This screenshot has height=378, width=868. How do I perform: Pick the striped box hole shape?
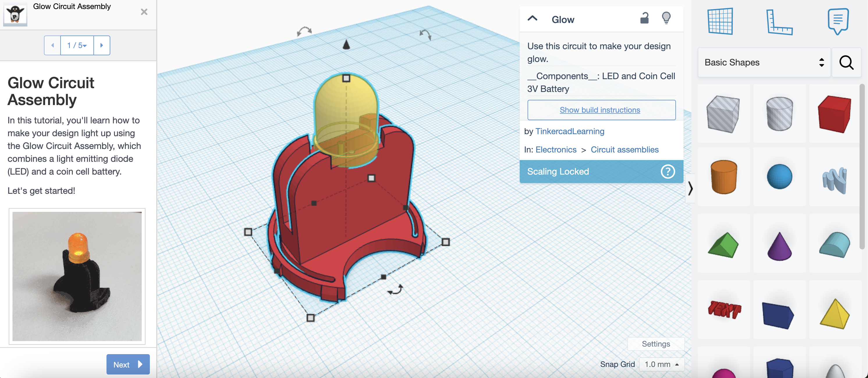723,114
